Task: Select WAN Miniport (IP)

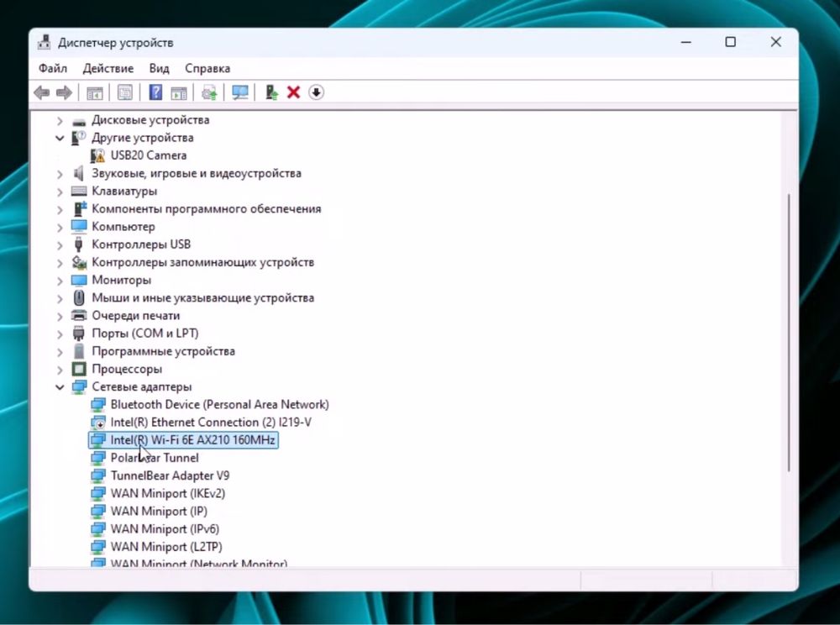Action: tap(159, 511)
